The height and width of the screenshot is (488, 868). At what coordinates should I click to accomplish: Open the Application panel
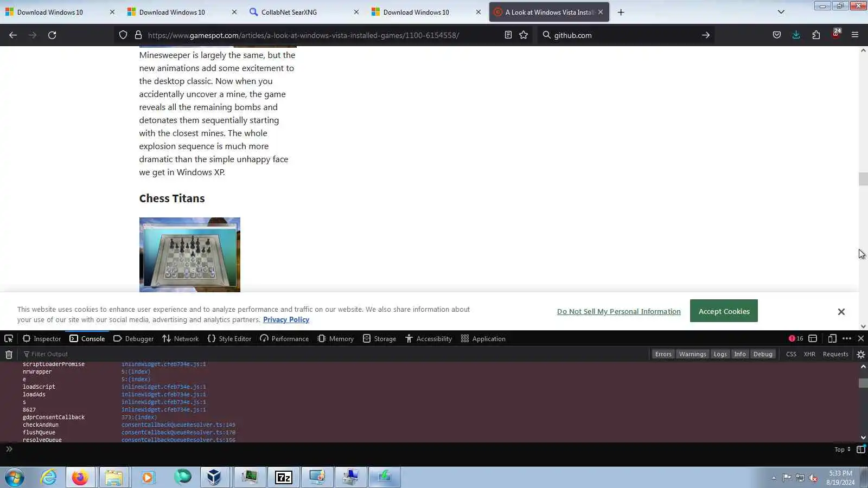[483, 338]
